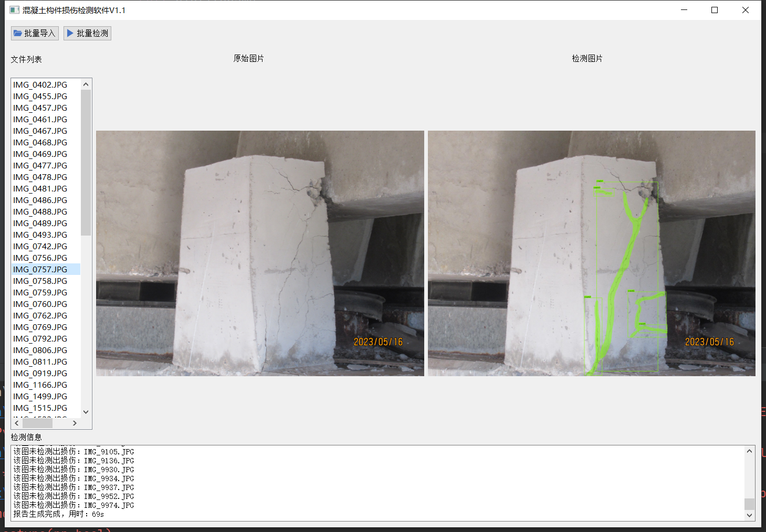766x532 pixels.
Task: Click the detected crack result image
Action: pyautogui.click(x=591, y=253)
